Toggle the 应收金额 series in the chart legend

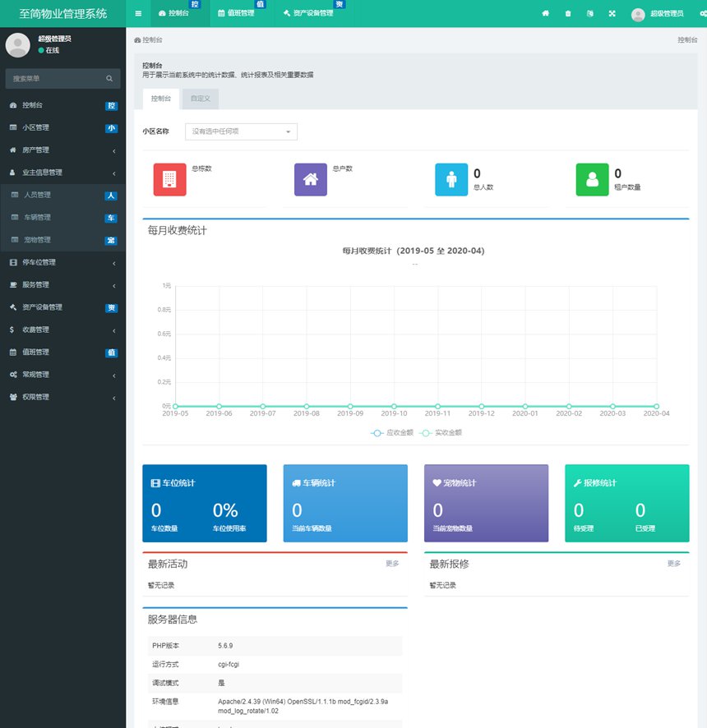(390, 432)
